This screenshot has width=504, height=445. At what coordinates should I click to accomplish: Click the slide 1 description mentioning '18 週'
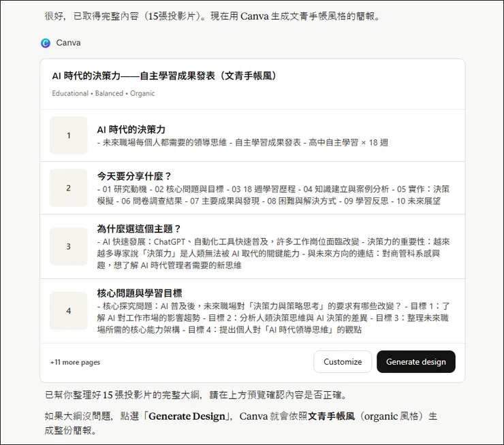pyautogui.click(x=242, y=143)
